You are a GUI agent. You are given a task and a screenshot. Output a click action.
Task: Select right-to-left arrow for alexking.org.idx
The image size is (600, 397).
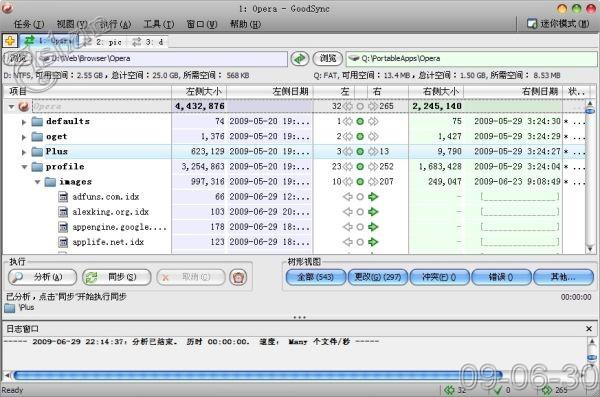pyautogui.click(x=347, y=212)
